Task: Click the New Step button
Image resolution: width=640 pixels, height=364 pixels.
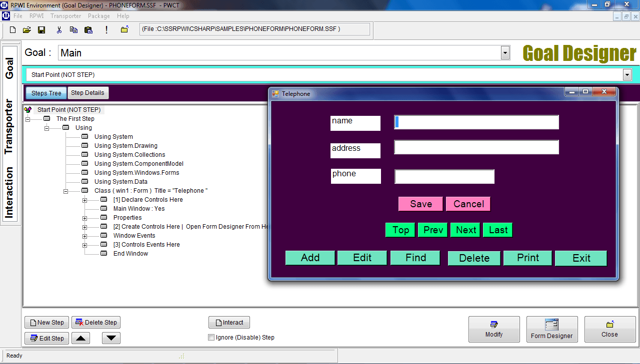Action: tap(46, 322)
